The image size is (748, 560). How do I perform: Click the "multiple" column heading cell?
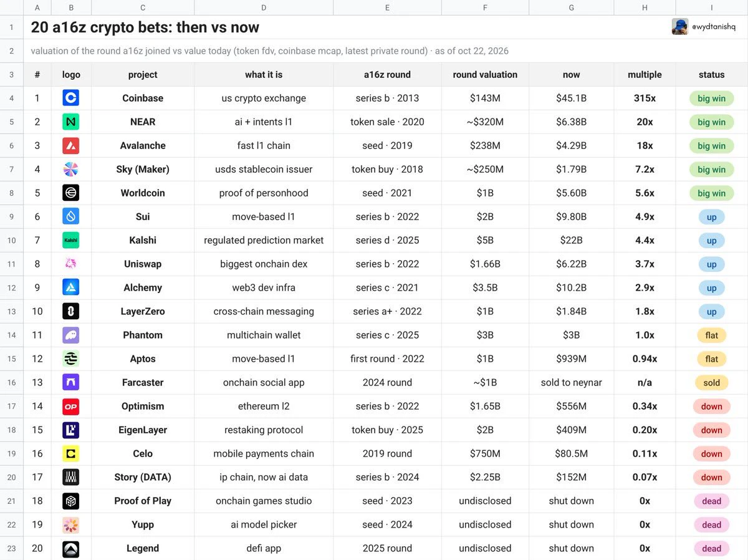[x=645, y=75]
